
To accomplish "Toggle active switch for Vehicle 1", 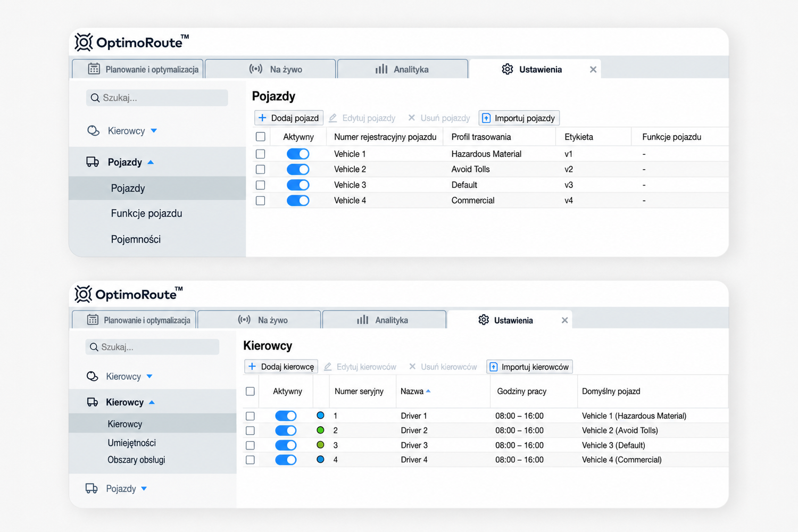I will (x=298, y=154).
